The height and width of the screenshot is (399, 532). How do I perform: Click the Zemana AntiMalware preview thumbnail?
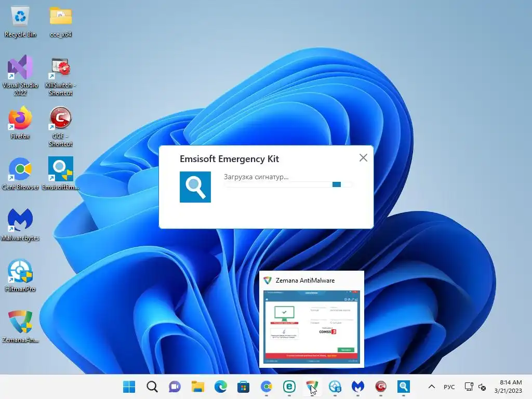[x=312, y=327]
